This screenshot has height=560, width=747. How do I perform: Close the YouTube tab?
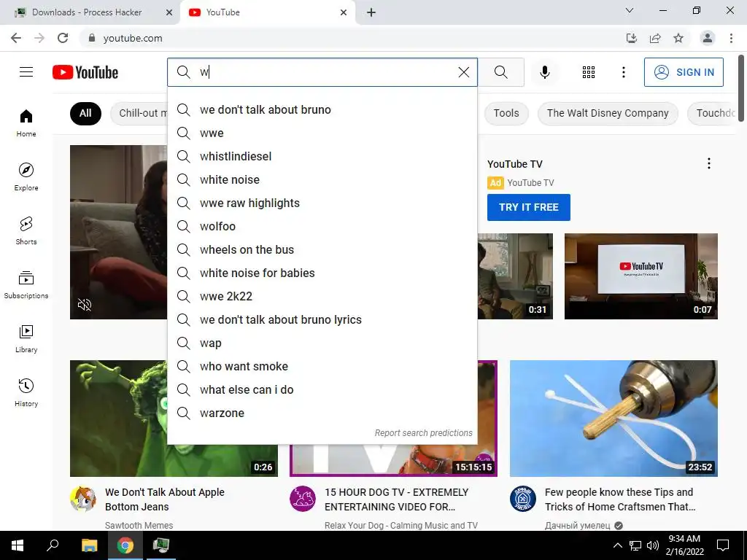coord(344,12)
